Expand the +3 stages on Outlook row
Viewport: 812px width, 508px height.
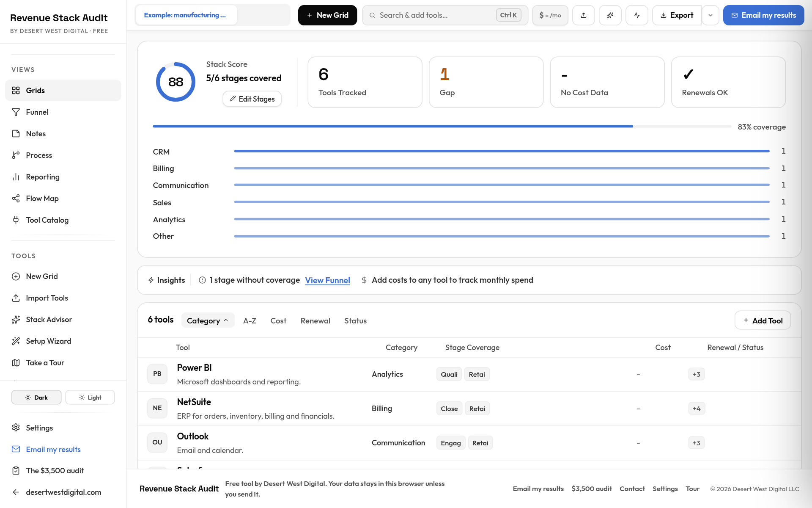coord(697,443)
